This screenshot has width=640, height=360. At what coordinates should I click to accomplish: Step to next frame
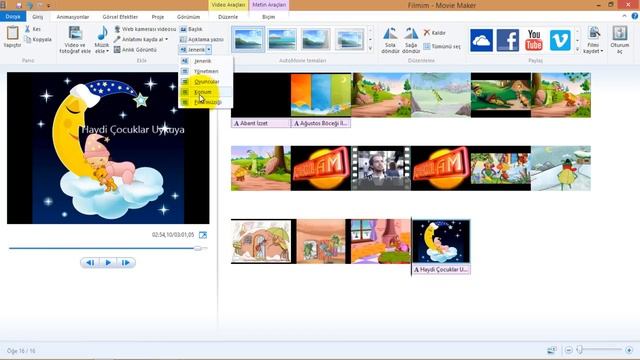click(126, 262)
